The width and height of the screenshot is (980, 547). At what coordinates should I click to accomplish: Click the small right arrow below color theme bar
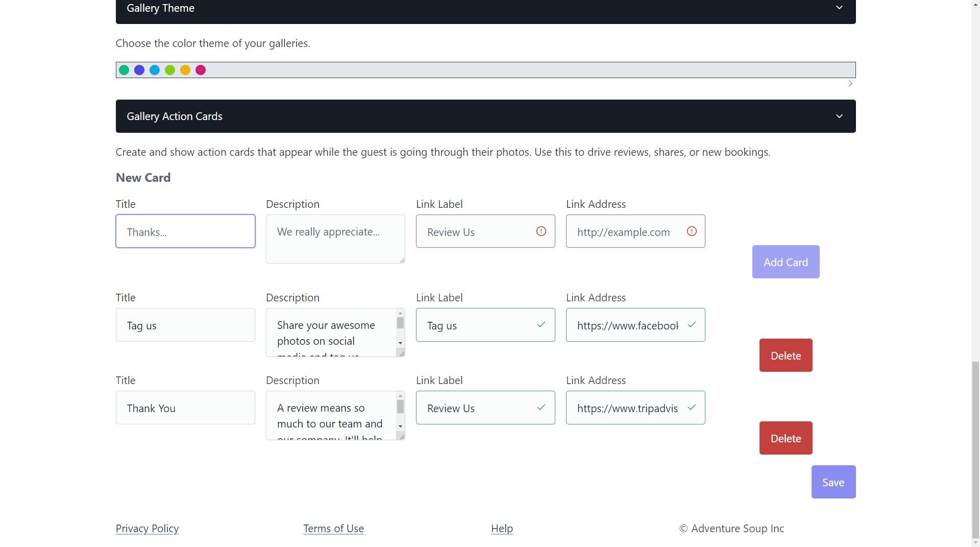click(x=850, y=84)
